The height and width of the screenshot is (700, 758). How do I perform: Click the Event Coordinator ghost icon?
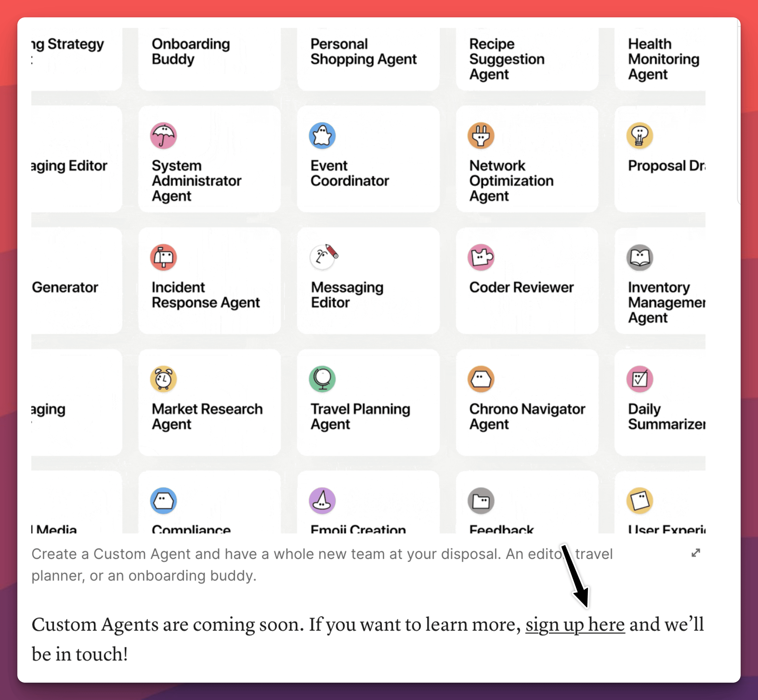[x=322, y=135]
